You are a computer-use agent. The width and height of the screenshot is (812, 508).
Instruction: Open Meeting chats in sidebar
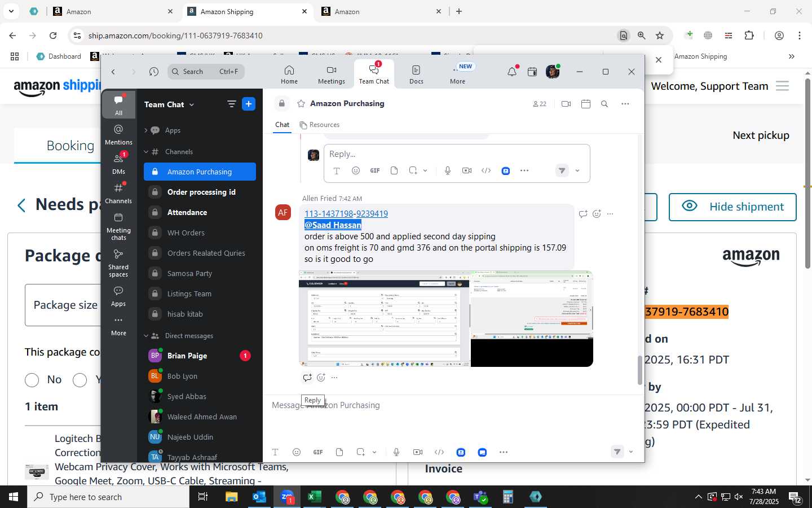pos(118,226)
